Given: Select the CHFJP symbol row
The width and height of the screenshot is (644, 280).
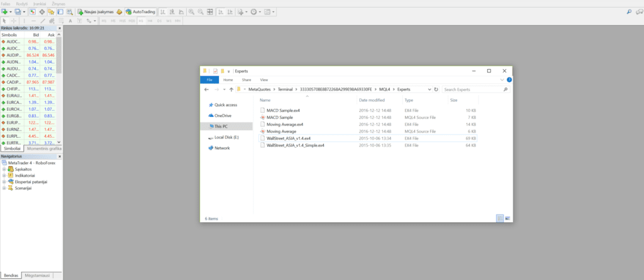Looking at the screenshot, I should tap(28, 88).
